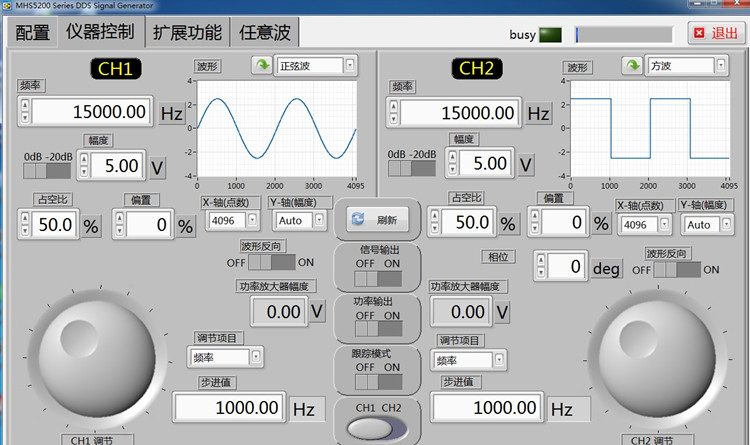Toggle the tracking mode switch
This screenshot has width=750, height=445.
coord(377,381)
